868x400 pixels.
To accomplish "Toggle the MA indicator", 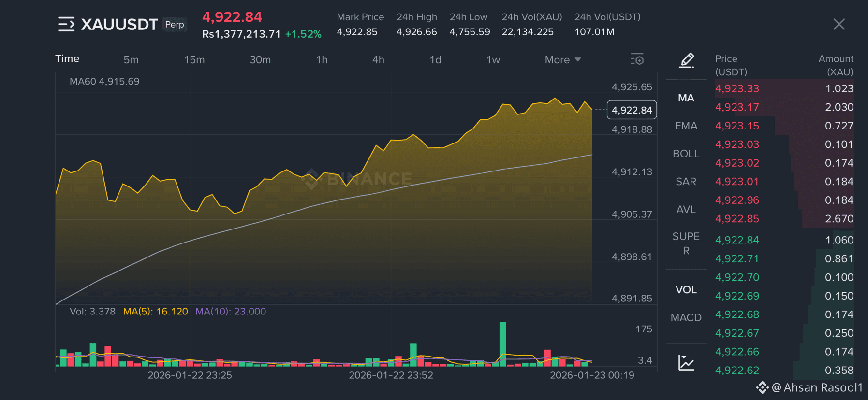I will [685, 98].
